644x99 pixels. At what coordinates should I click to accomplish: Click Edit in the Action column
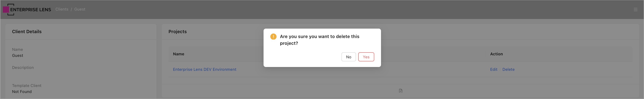[494, 69]
